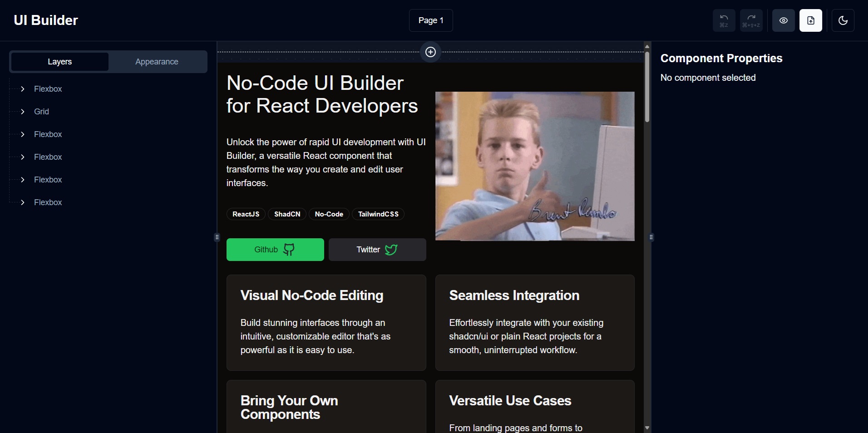The width and height of the screenshot is (868, 433).
Task: Click the "Build stunning interfaces" description text
Action: click(316, 336)
